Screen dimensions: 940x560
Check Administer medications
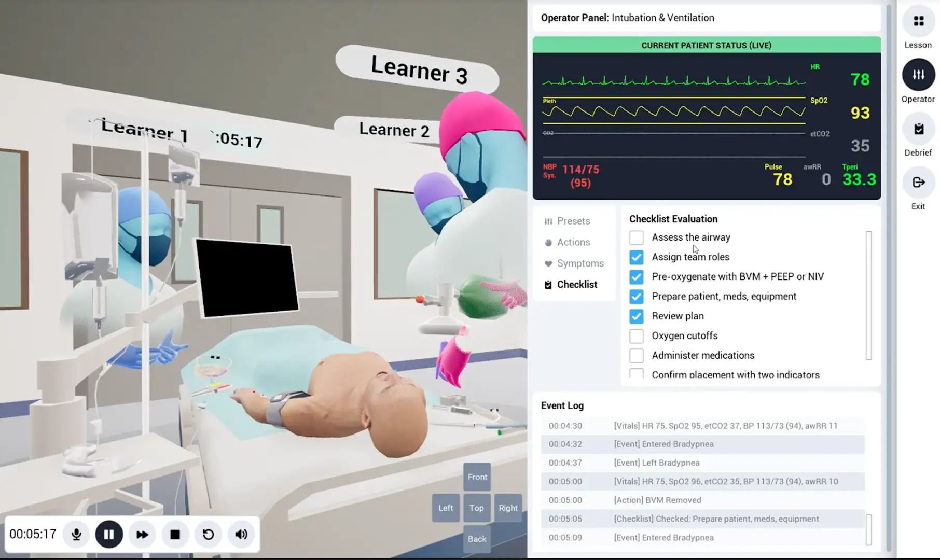[x=637, y=356]
